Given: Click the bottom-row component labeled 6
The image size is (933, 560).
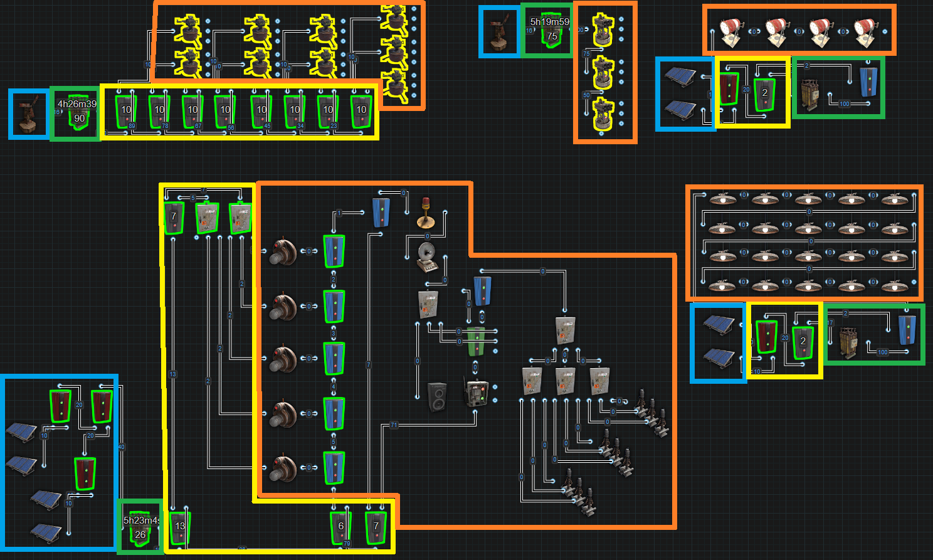Looking at the screenshot, I should coord(340,527).
